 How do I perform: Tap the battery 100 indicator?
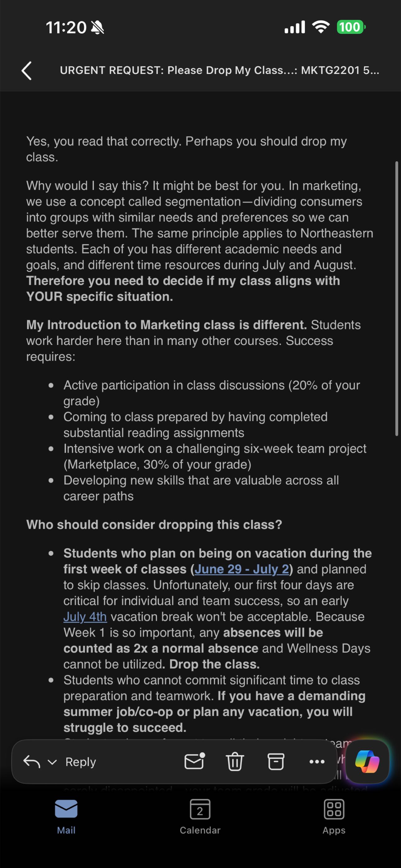tap(351, 27)
